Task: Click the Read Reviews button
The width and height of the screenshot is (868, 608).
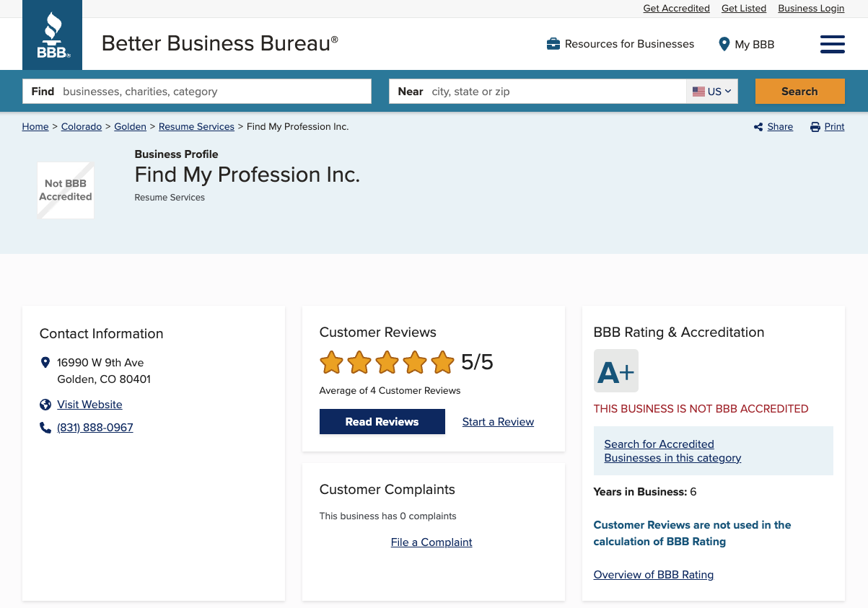Action: [x=382, y=422]
